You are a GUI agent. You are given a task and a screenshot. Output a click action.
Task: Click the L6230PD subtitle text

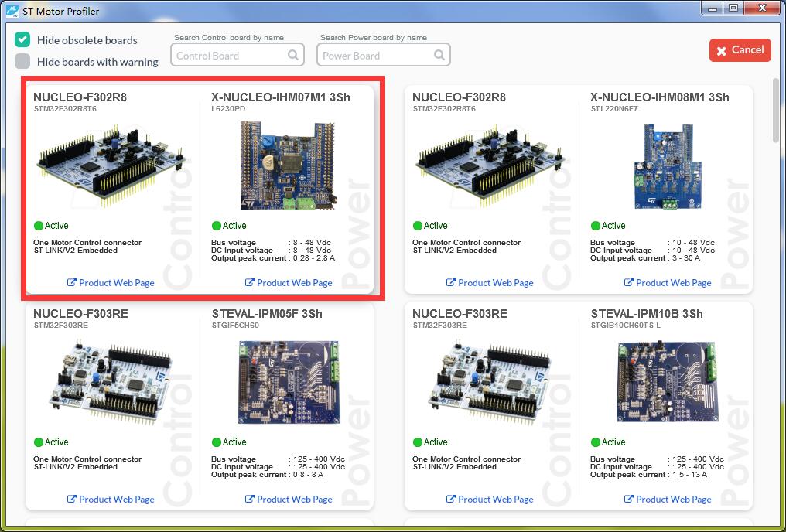pos(228,109)
